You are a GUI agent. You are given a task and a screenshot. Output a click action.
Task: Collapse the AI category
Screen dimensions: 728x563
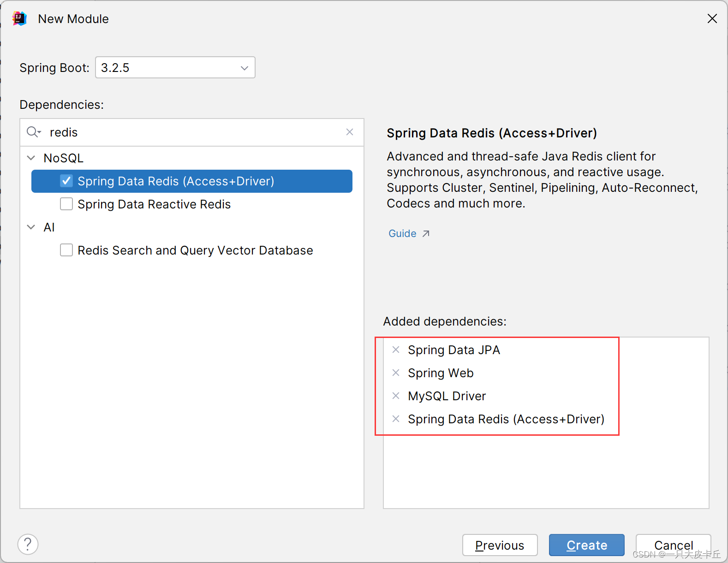click(x=31, y=227)
